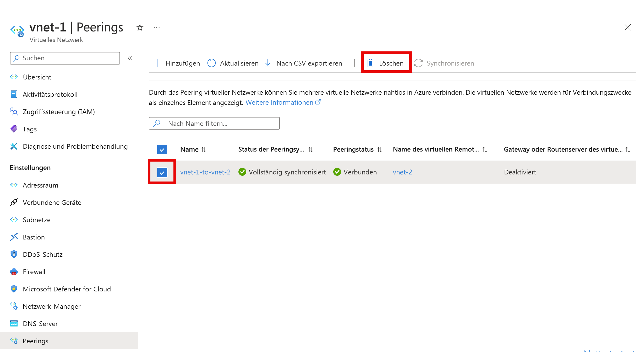The width and height of the screenshot is (644, 352).
Task: Open the Firewall settings icon in sidebar
Action: 14,272
